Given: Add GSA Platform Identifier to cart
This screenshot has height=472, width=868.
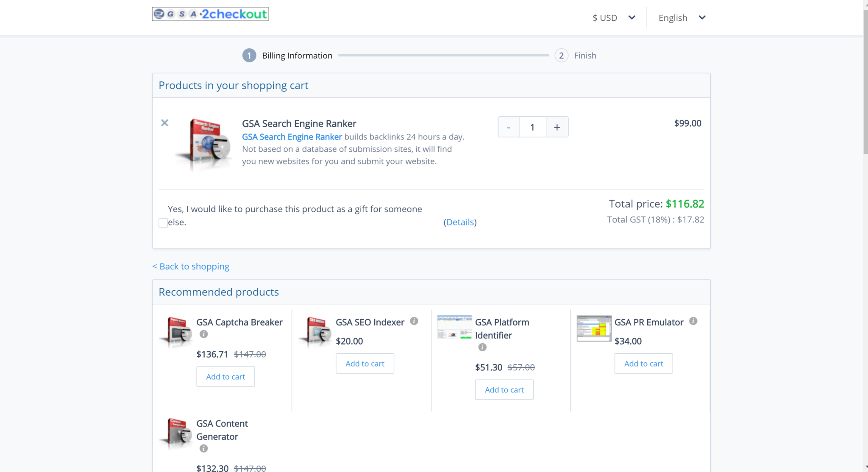Looking at the screenshot, I should pos(504,390).
